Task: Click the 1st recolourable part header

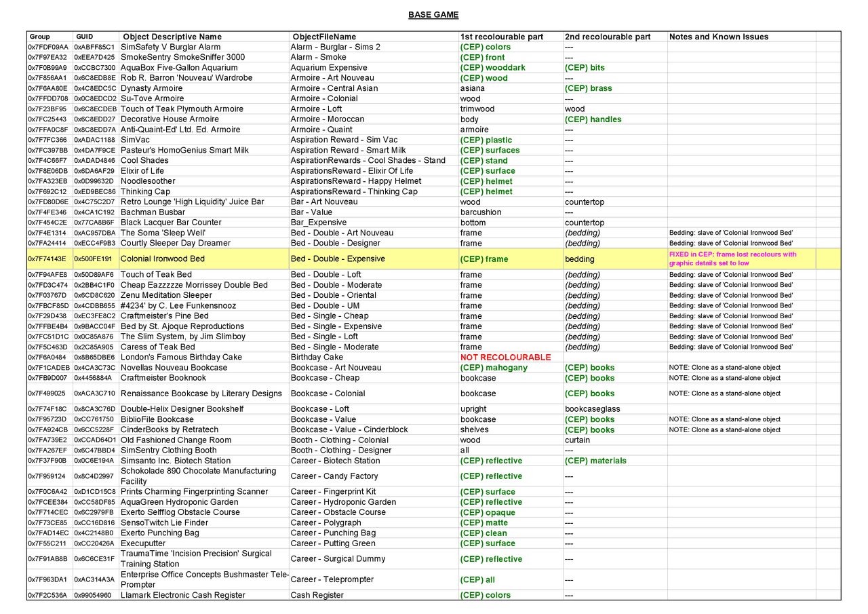Action: (x=501, y=37)
